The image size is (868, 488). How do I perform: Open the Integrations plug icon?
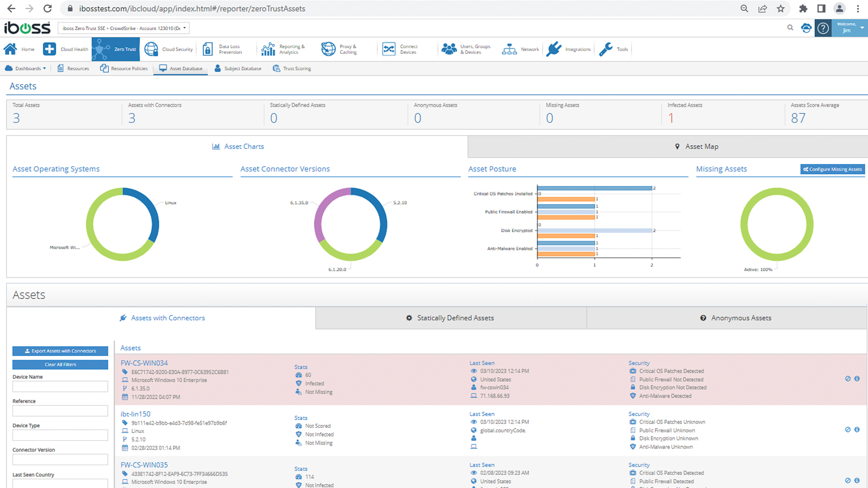click(553, 49)
